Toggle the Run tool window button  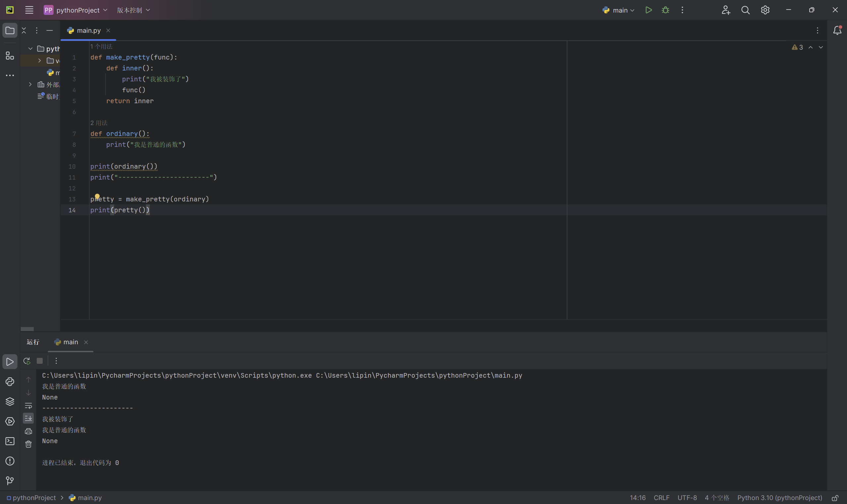tap(10, 362)
